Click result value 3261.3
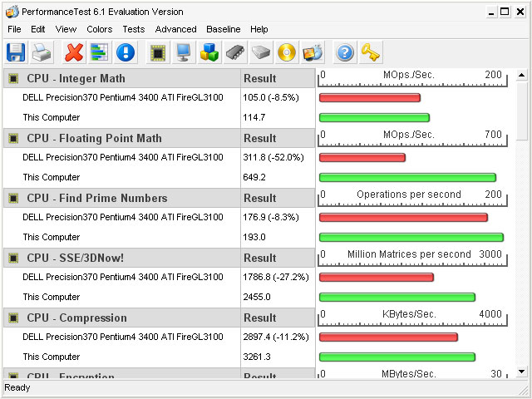Image resolution: width=532 pixels, height=399 pixels. (x=257, y=357)
